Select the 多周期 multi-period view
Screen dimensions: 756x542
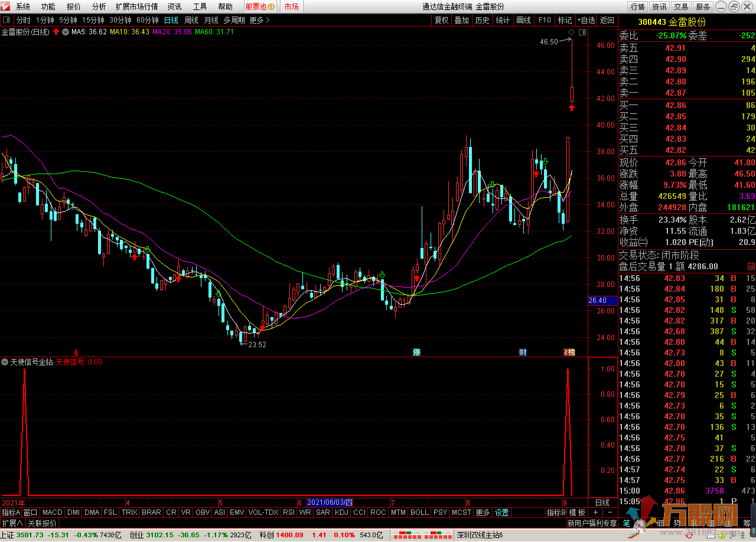(x=234, y=20)
